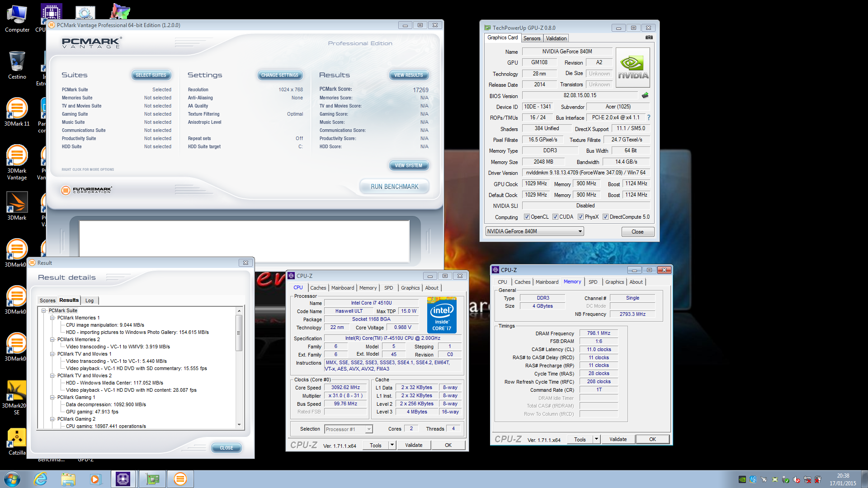Launch the Catzilla desktop shortcut
This screenshot has width=868, height=488.
tap(17, 441)
